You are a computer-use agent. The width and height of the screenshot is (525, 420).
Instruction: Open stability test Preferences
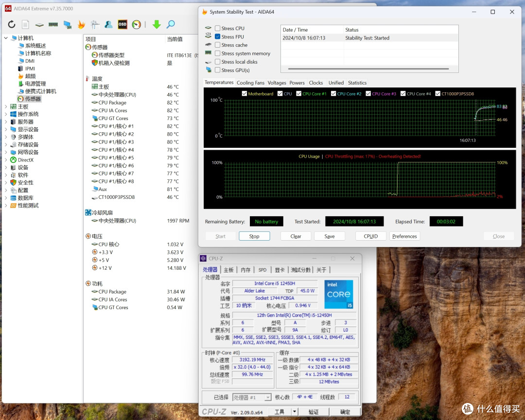point(404,236)
